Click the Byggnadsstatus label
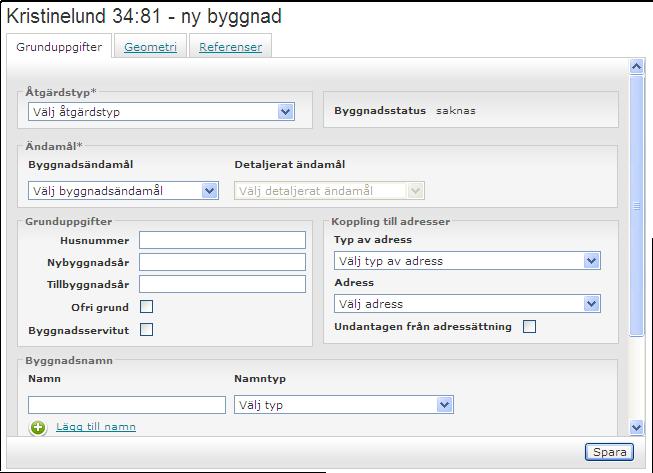 (380, 111)
